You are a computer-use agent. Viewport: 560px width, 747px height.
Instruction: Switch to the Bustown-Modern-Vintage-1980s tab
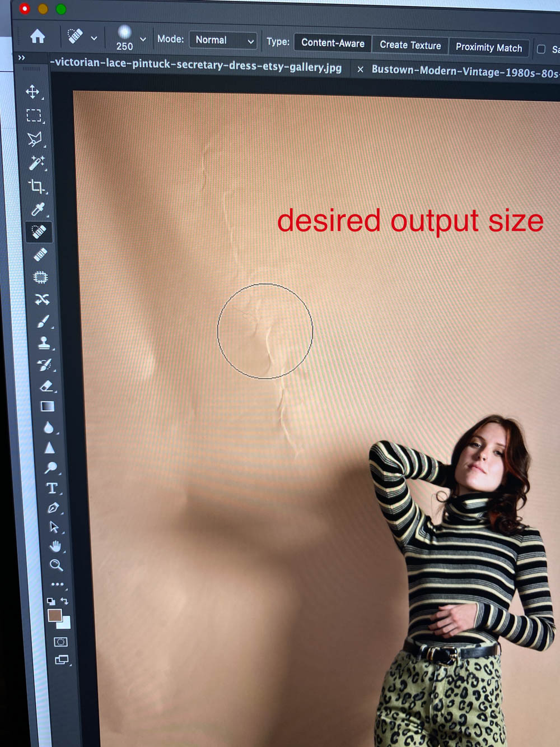[465, 72]
